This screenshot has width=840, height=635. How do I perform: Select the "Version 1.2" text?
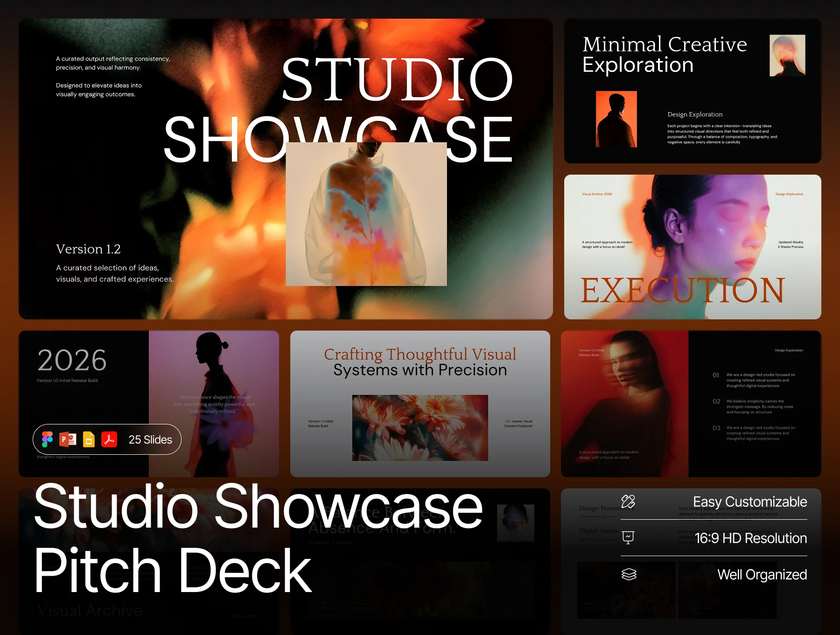pyautogui.click(x=88, y=249)
